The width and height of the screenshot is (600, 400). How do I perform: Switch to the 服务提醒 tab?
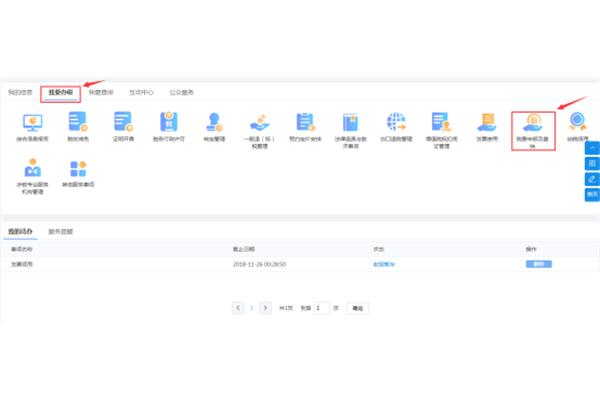[x=60, y=231]
